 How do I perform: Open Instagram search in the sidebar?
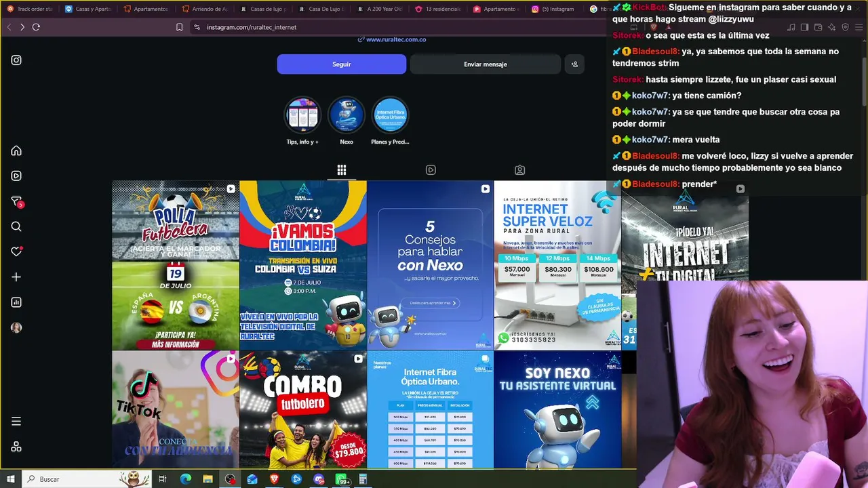[16, 226]
